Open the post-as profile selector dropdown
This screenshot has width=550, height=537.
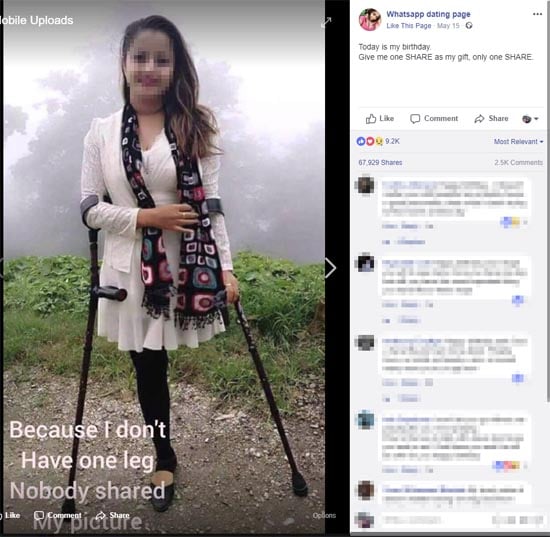click(x=530, y=119)
